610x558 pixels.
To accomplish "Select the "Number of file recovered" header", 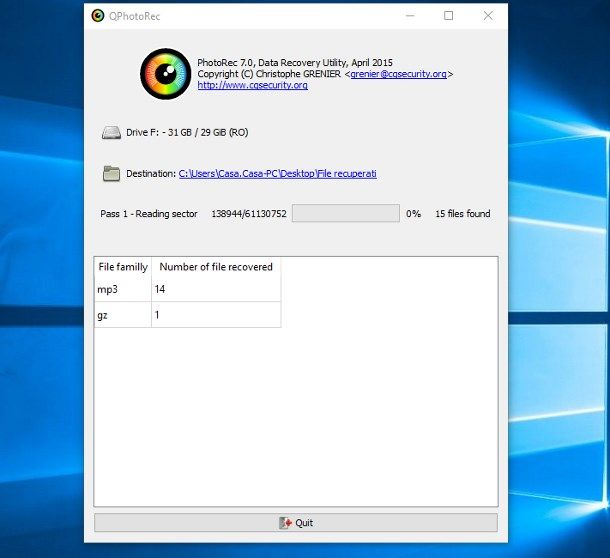I will click(x=216, y=267).
